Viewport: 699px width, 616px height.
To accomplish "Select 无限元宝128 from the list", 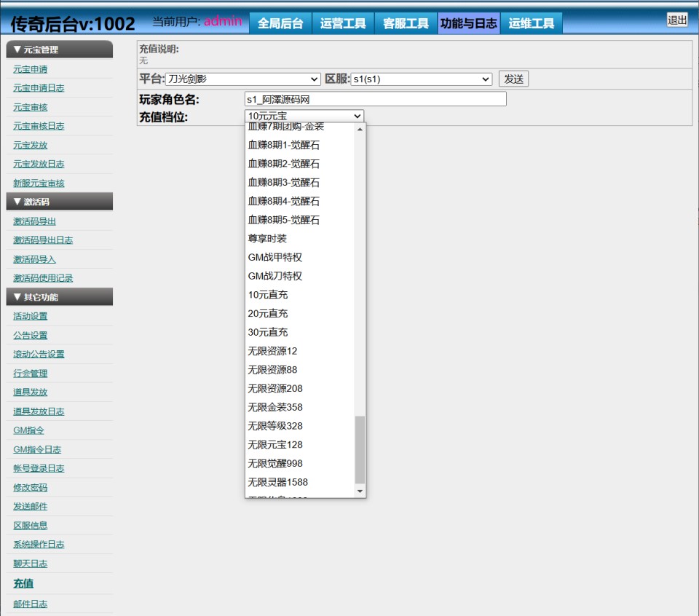I will point(275,445).
